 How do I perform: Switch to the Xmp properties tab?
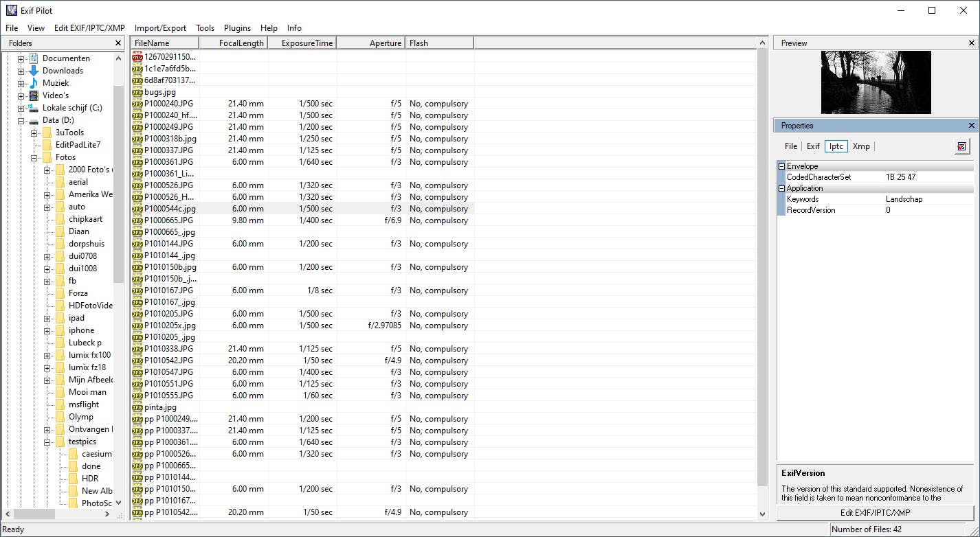click(x=861, y=146)
